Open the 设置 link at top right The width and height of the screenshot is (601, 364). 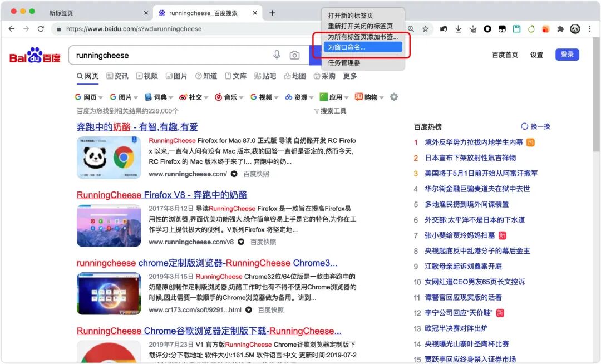[x=536, y=55]
